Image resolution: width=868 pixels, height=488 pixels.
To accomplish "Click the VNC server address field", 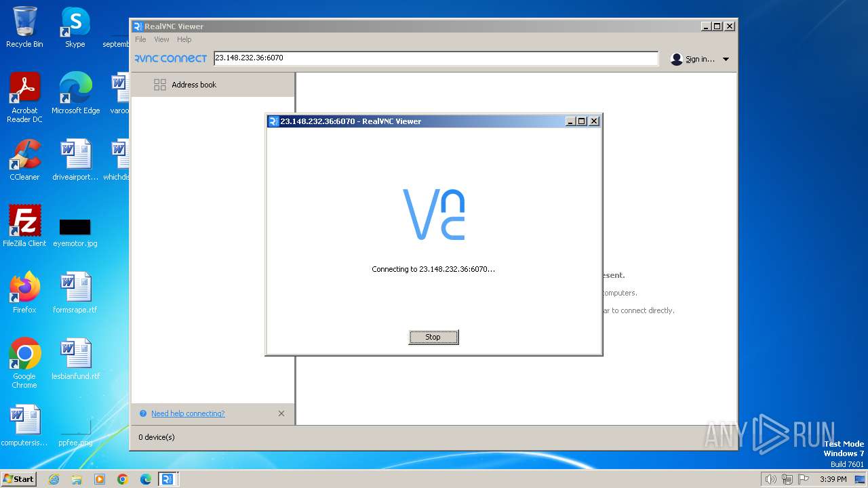I will [436, 58].
